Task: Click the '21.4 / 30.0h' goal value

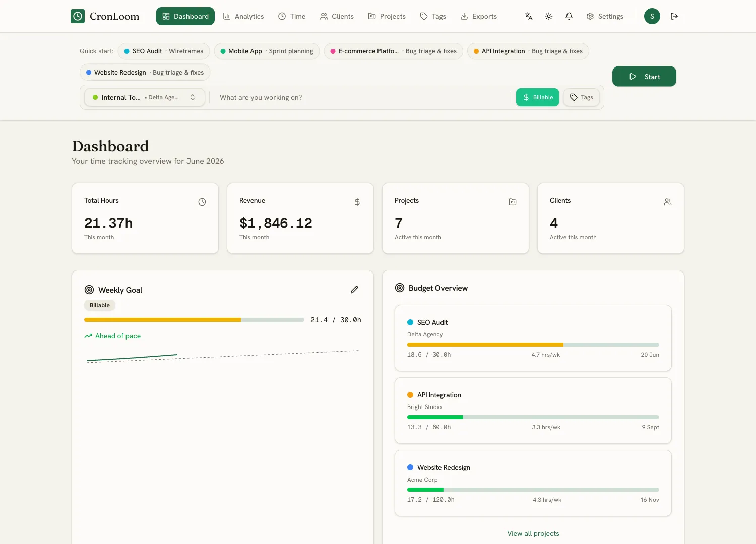Action: pos(336,320)
